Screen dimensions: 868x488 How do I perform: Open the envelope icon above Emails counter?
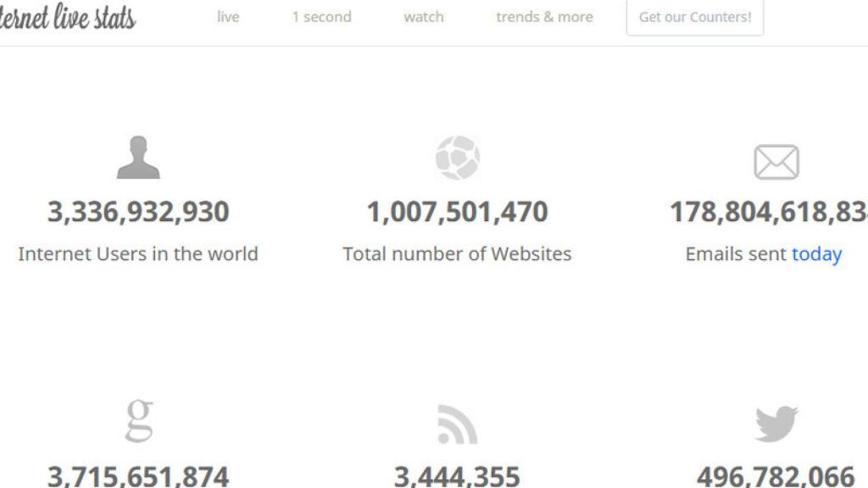(x=777, y=160)
